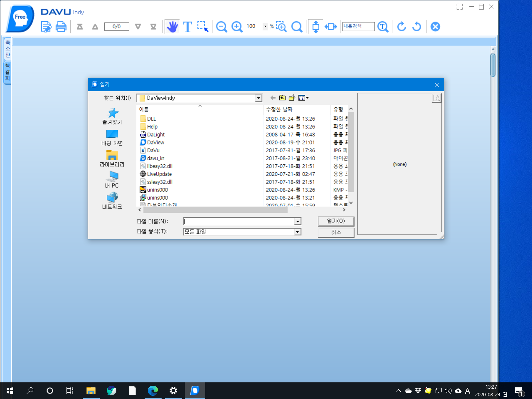Select the davu_kr file
The height and width of the screenshot is (399, 532).
(155, 158)
